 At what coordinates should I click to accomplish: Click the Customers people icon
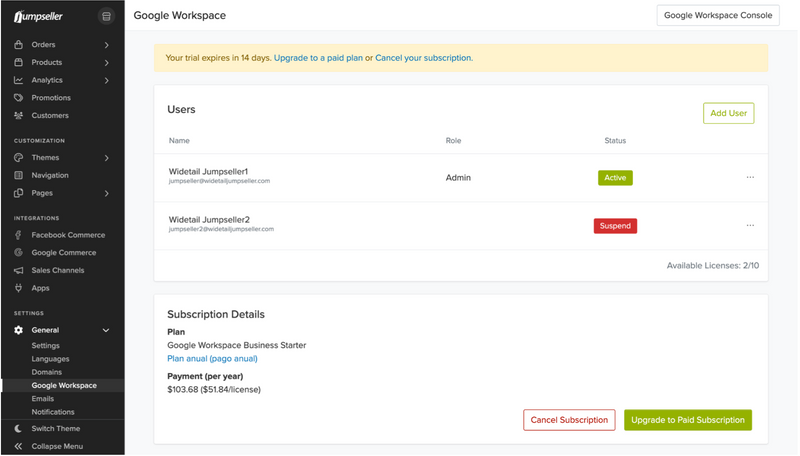click(19, 116)
